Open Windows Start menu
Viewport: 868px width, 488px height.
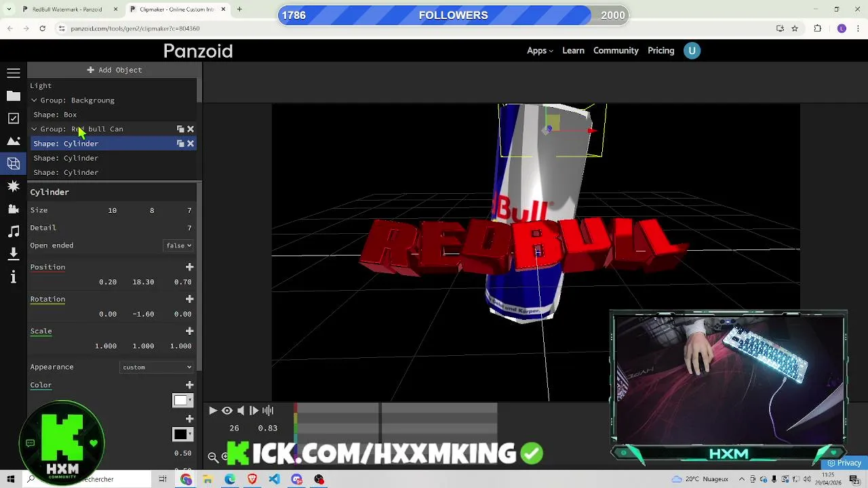point(11,479)
